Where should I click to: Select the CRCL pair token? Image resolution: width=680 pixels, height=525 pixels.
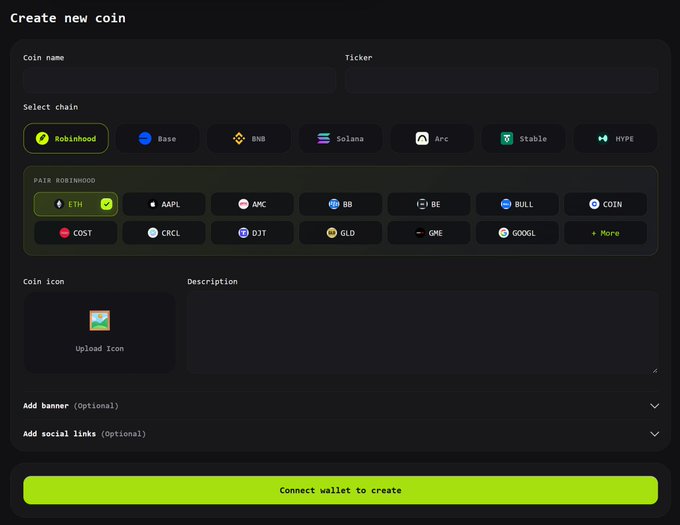(x=164, y=233)
